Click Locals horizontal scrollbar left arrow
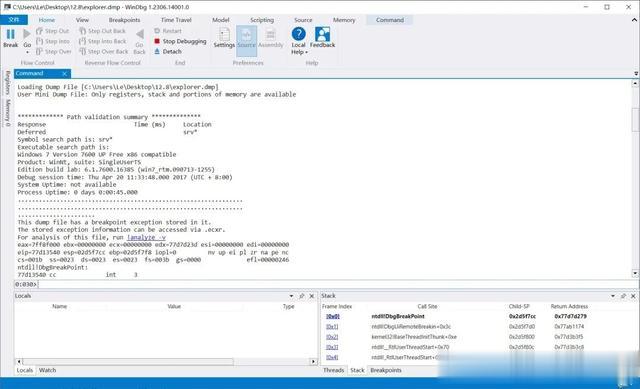 (x=19, y=362)
